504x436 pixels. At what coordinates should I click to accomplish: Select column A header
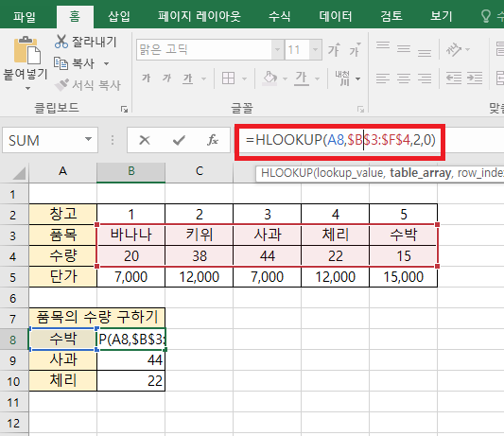(x=63, y=172)
